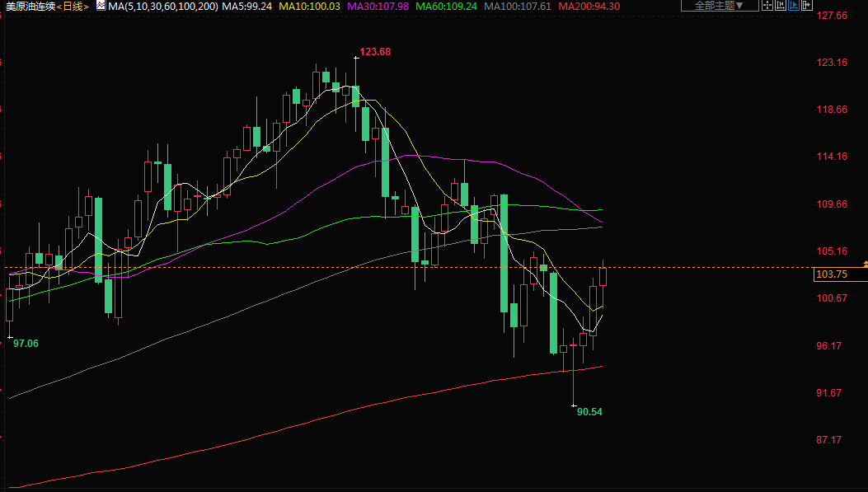Click the crosshair cursor icon in top toolbar

click(767, 6)
